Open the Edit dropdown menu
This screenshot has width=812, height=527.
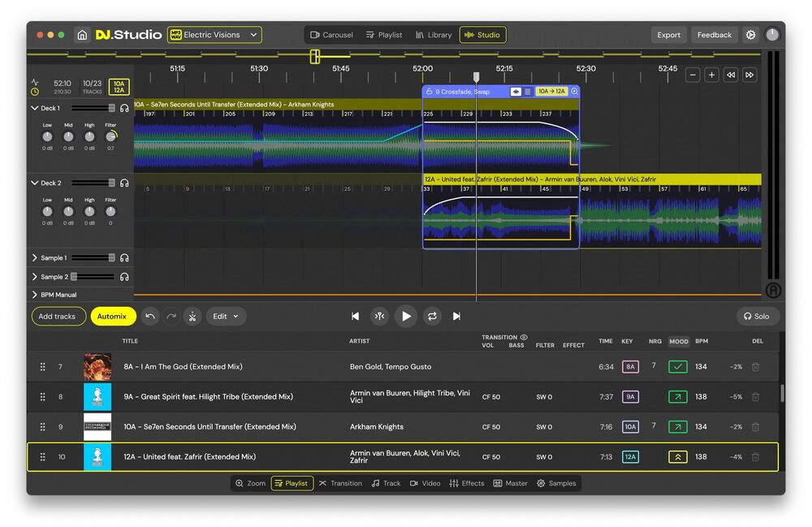[x=226, y=316]
